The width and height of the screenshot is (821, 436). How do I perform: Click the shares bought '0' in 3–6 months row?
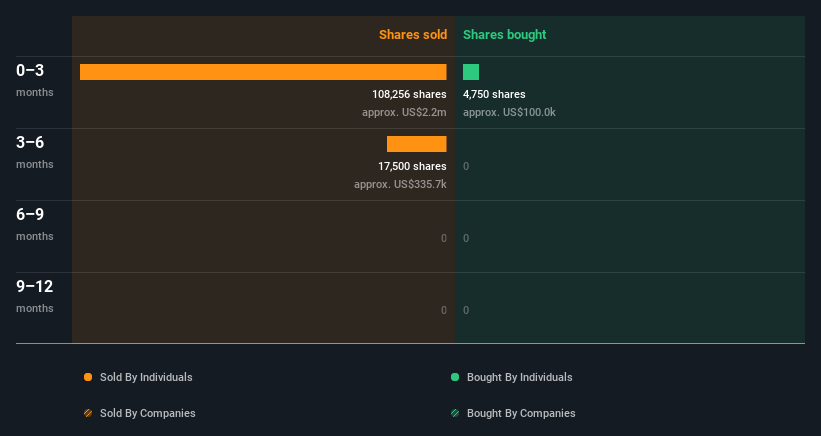466,166
